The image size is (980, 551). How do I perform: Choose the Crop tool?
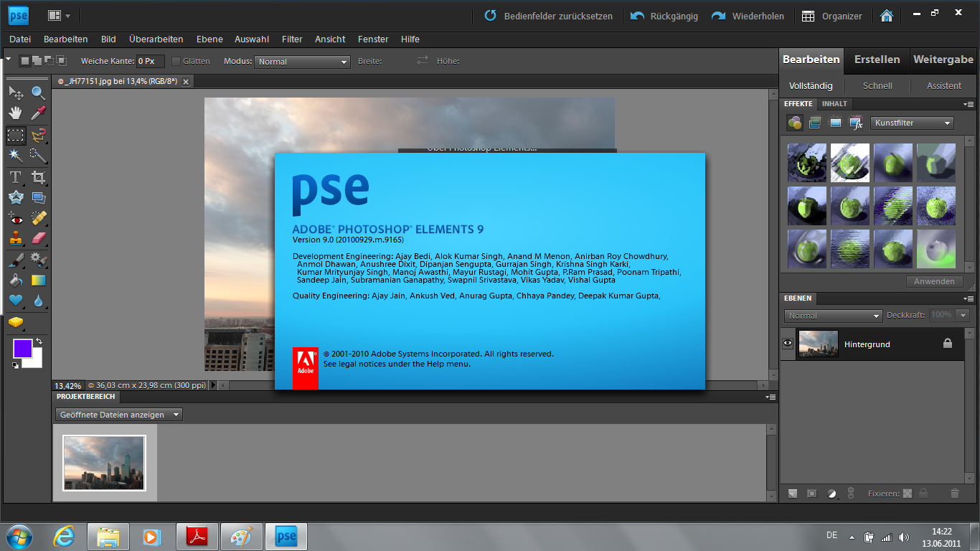tap(38, 177)
